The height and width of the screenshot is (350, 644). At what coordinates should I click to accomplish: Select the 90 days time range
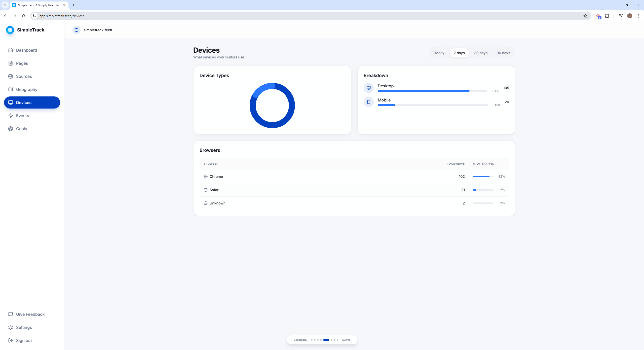pos(503,53)
